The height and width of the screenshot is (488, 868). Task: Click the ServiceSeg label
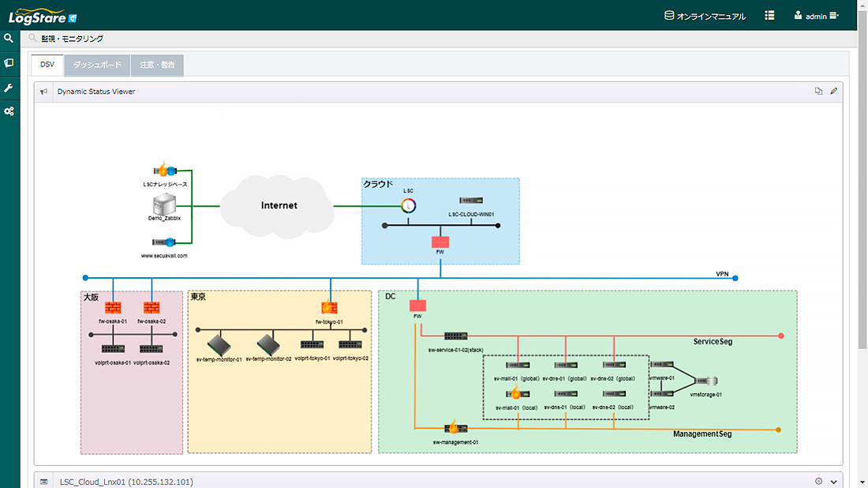click(x=713, y=342)
